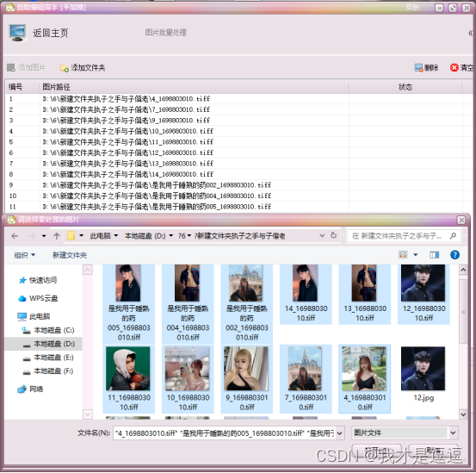
Task: Select row 2 path 7_1698803010.tiff
Action: (126, 109)
